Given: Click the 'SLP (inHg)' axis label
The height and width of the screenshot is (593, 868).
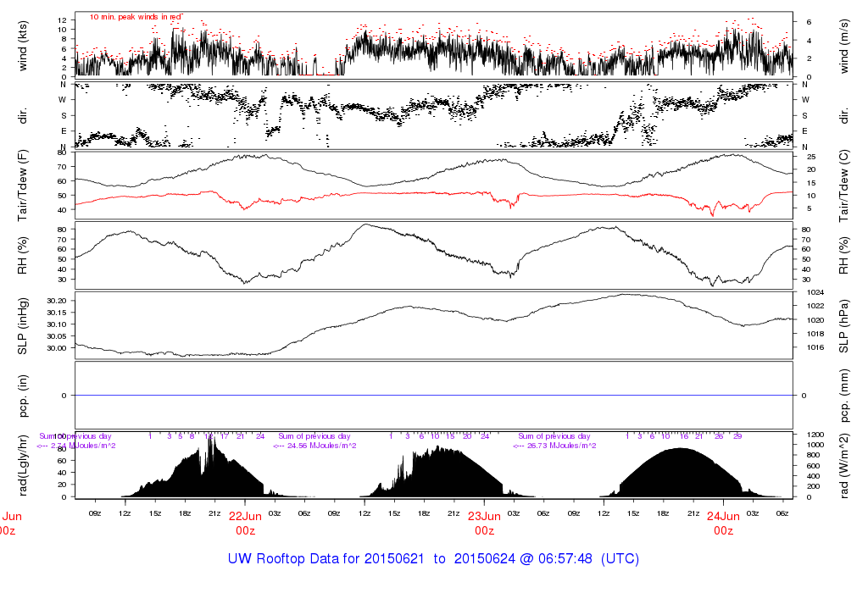Looking at the screenshot, I should click(23, 326).
